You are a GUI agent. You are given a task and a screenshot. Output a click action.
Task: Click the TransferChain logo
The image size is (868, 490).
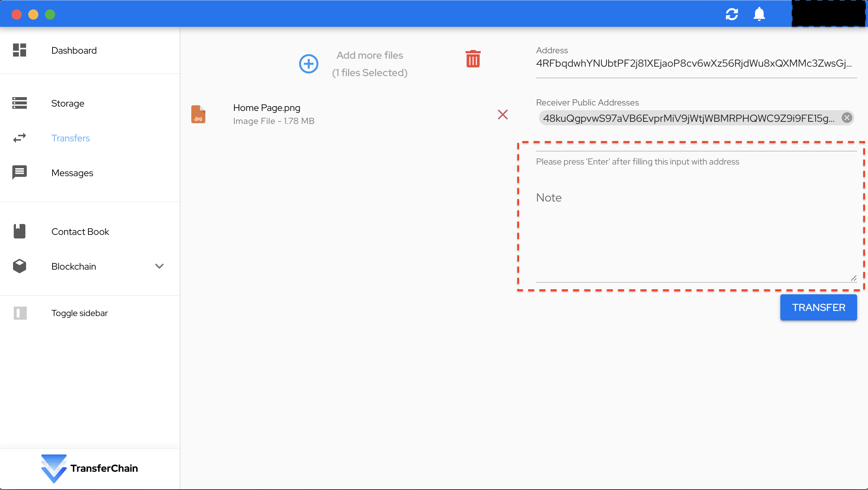[x=89, y=468]
